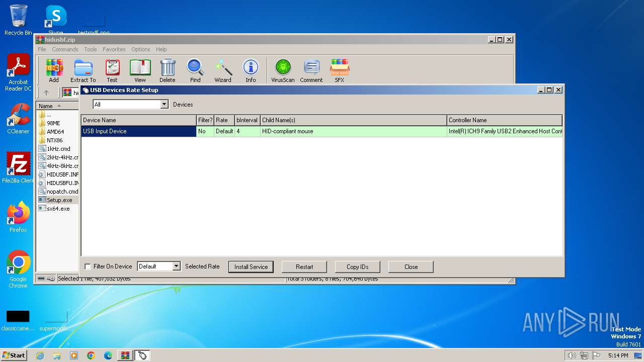Click the volume tray icon

coord(572,355)
